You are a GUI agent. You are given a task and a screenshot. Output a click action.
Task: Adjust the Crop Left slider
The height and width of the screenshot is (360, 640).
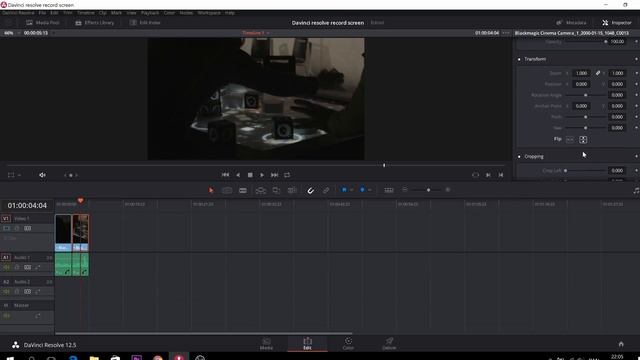[565, 171]
